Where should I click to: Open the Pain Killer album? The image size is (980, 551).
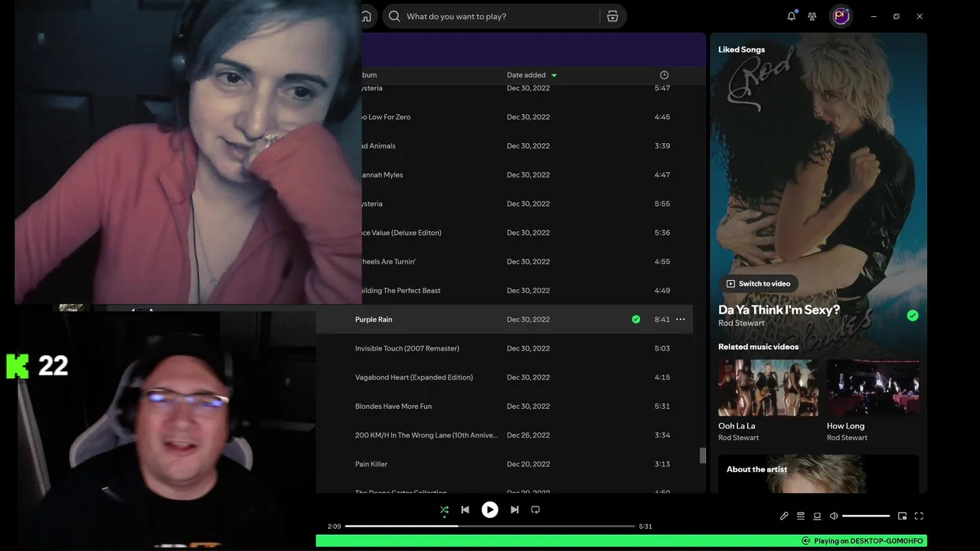pos(371,465)
